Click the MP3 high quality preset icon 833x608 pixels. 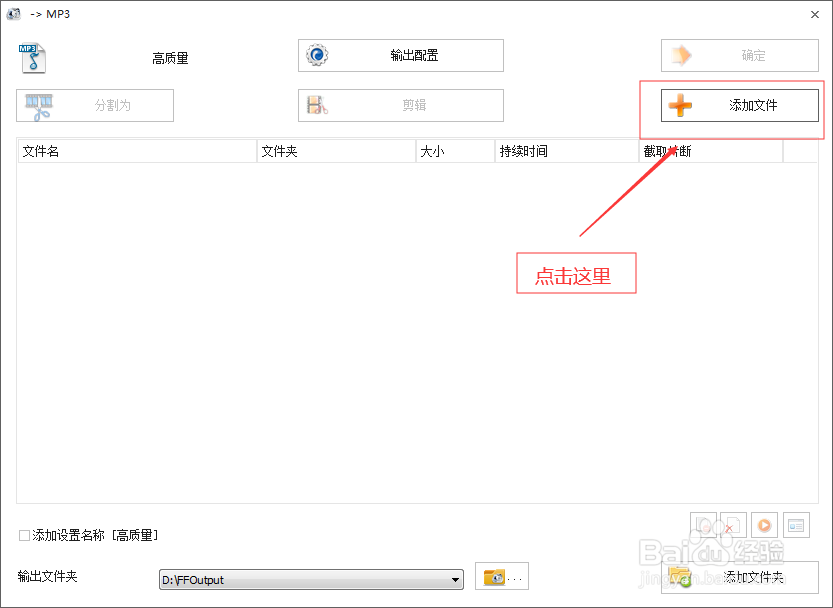[32, 57]
